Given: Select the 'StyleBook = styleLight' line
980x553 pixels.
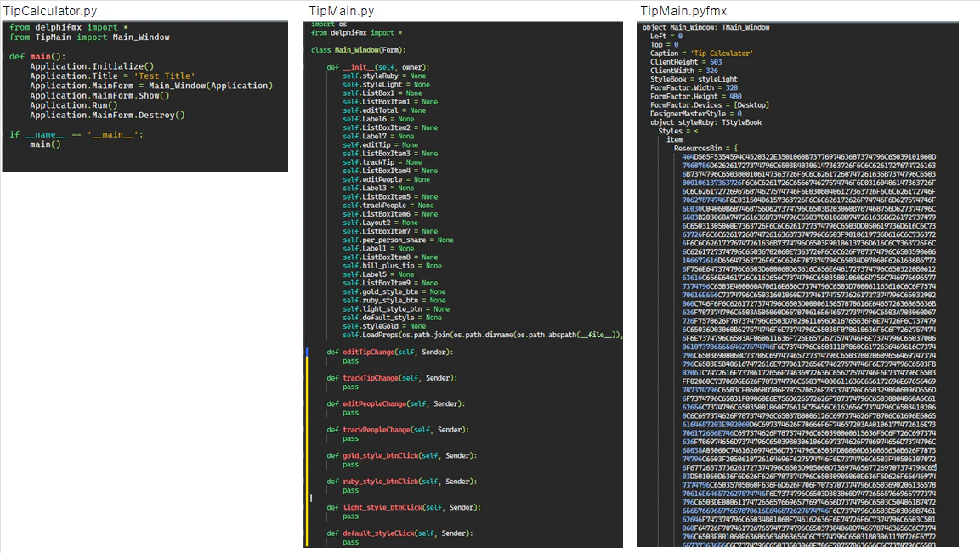Looking at the screenshot, I should pyautogui.click(x=694, y=79).
